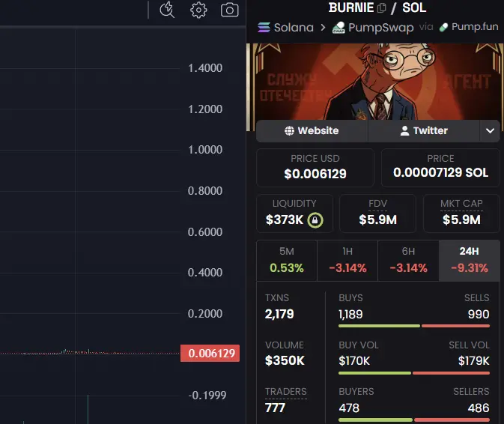The image size is (504, 424).
Task: Click the BUYERS count 478
Action: pyautogui.click(x=349, y=408)
